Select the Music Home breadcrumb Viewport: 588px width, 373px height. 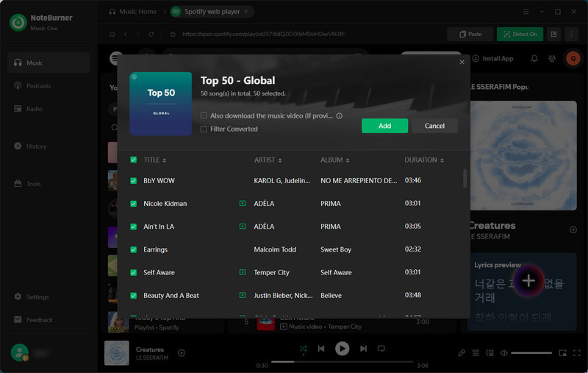pos(133,12)
